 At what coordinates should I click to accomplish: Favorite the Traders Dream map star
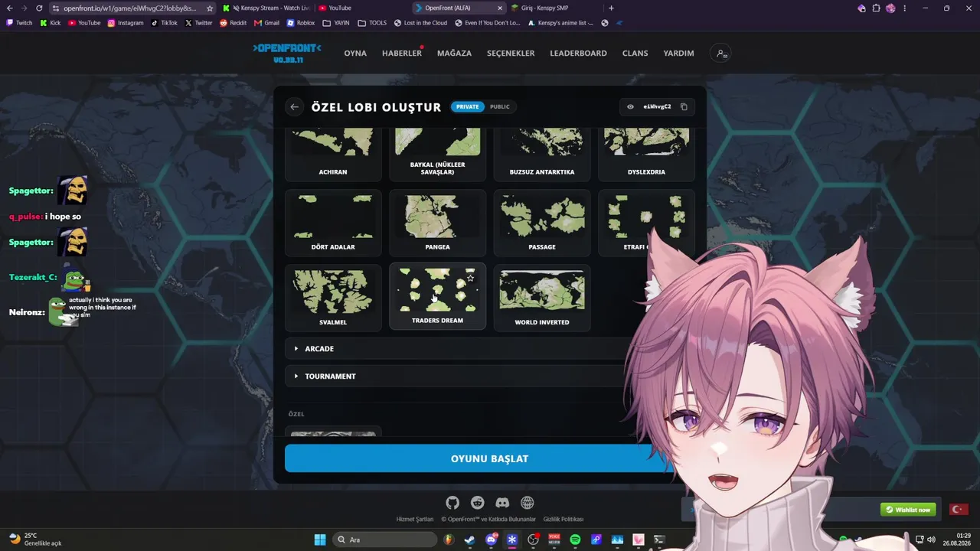470,278
